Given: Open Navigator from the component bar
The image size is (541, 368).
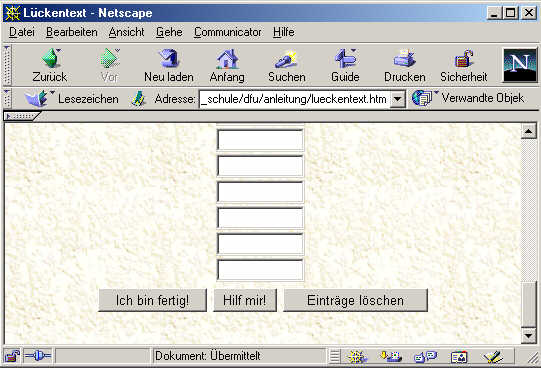Looking at the screenshot, I should [x=357, y=357].
